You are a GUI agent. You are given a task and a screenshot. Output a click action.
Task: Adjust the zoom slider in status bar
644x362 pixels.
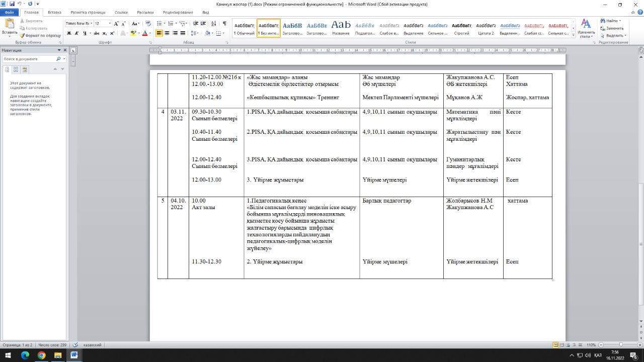tap(620, 345)
